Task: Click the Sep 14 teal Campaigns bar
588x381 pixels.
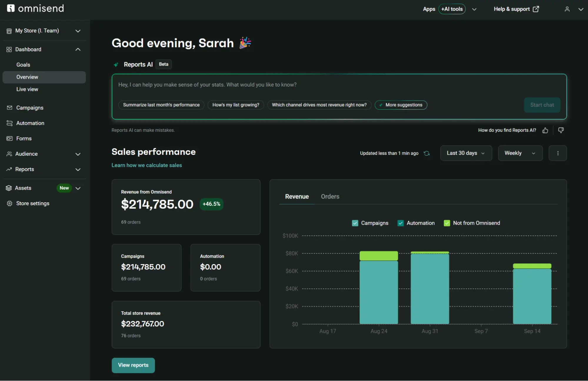Action: [532, 296]
